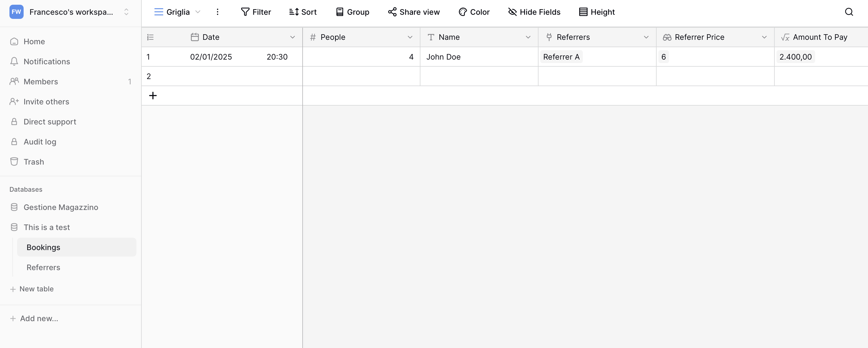868x348 pixels.
Task: Open the three-dot view options menu
Action: [x=218, y=12]
